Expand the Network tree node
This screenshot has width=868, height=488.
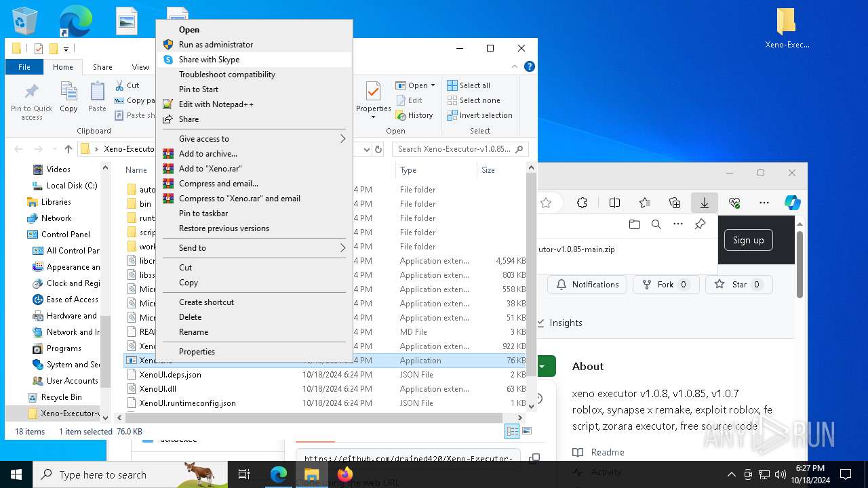coord(18,218)
